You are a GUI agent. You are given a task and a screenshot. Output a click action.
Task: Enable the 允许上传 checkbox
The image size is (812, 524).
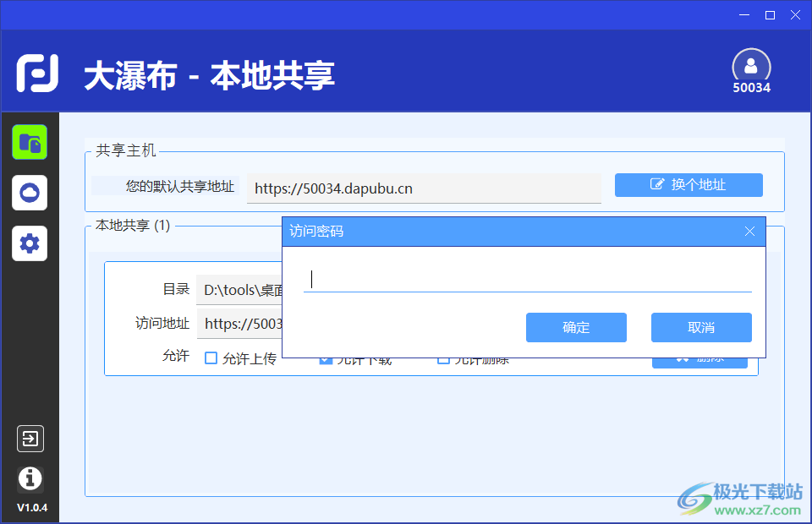(x=211, y=358)
